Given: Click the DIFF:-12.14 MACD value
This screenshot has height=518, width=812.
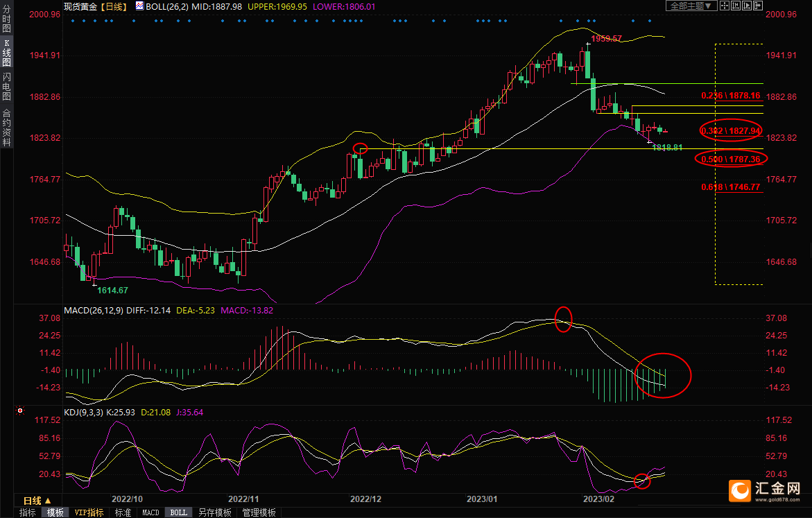Looking at the screenshot, I should tap(148, 310).
